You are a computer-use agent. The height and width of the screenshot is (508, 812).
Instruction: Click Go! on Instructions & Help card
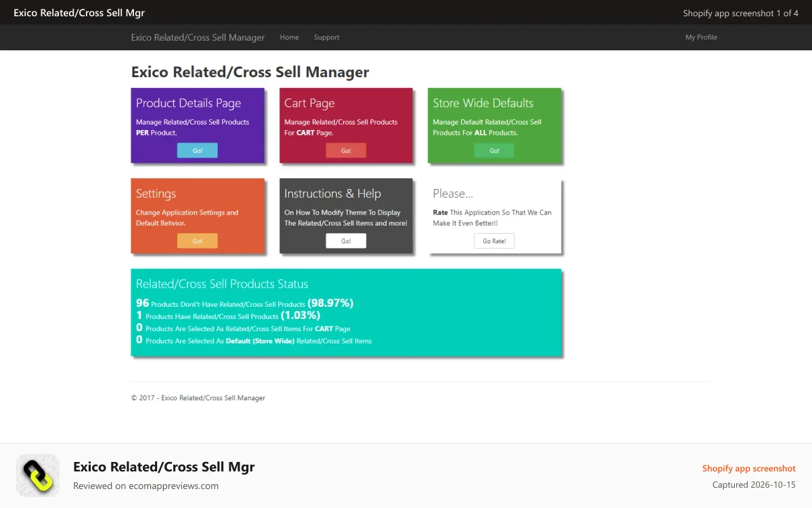(346, 240)
